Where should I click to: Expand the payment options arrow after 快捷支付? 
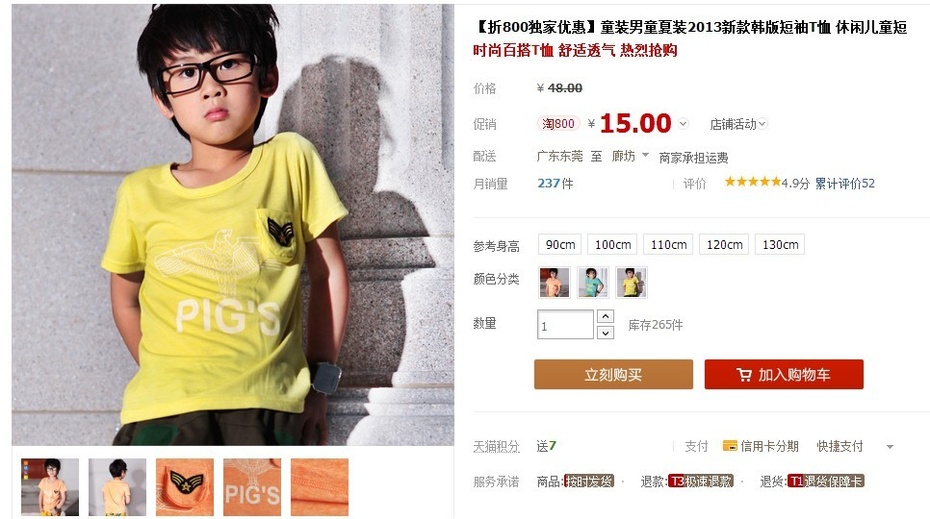(x=890, y=447)
